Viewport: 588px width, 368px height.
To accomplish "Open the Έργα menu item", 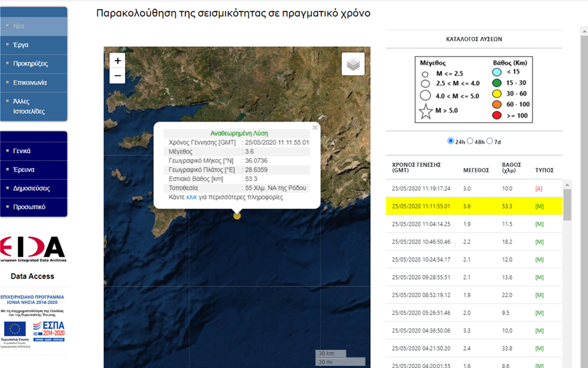I will [x=34, y=45].
